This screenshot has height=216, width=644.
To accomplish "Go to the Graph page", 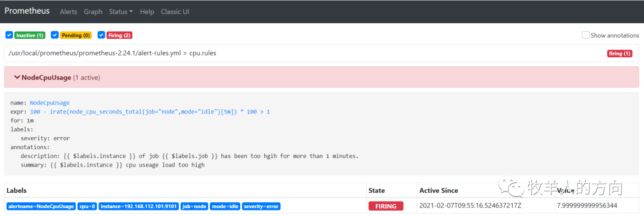I will pyautogui.click(x=93, y=11).
